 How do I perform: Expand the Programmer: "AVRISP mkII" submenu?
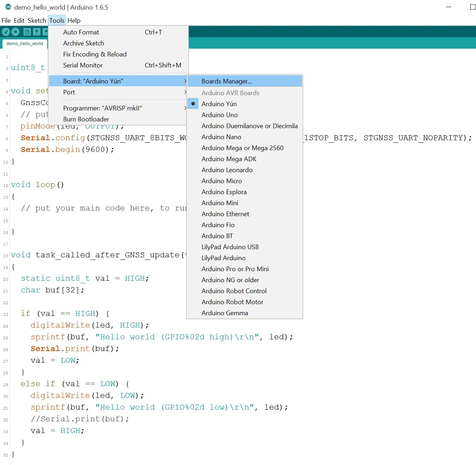[x=118, y=108]
